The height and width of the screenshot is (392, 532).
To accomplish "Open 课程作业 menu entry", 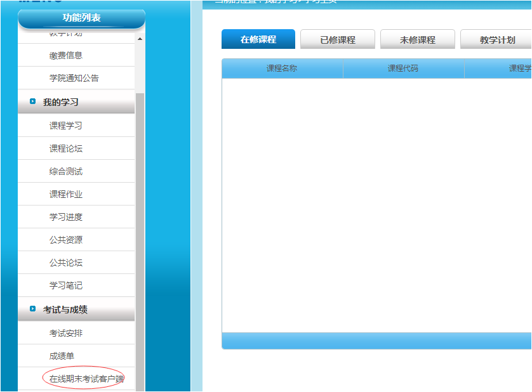I will click(66, 194).
